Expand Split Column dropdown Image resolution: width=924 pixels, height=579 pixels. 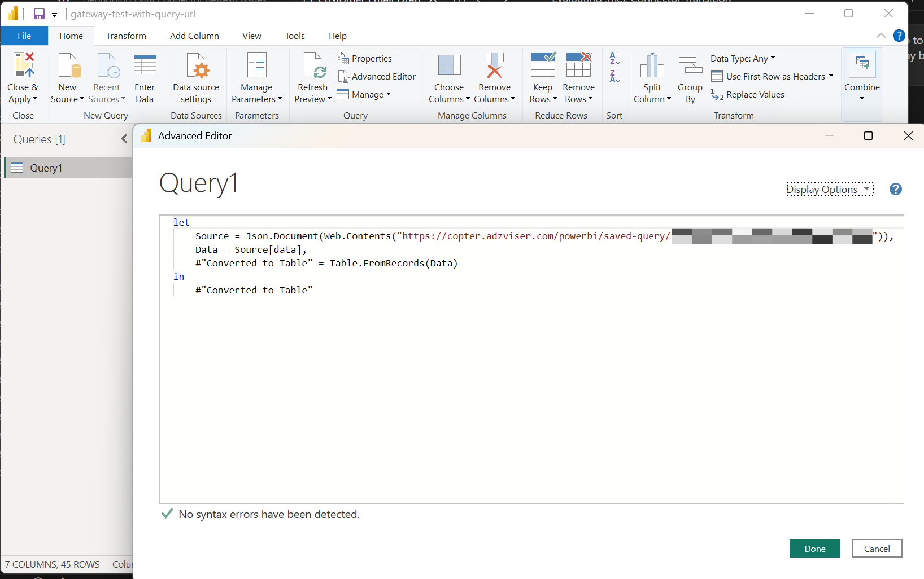pyautogui.click(x=669, y=99)
